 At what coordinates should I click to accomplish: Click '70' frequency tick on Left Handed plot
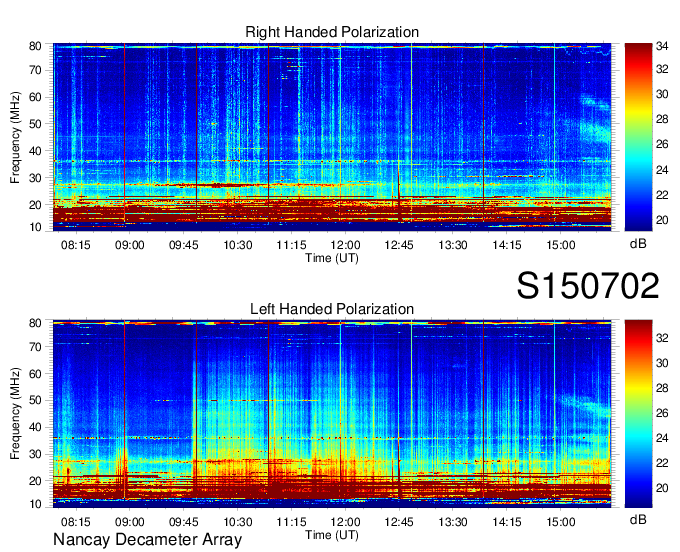click(x=35, y=346)
